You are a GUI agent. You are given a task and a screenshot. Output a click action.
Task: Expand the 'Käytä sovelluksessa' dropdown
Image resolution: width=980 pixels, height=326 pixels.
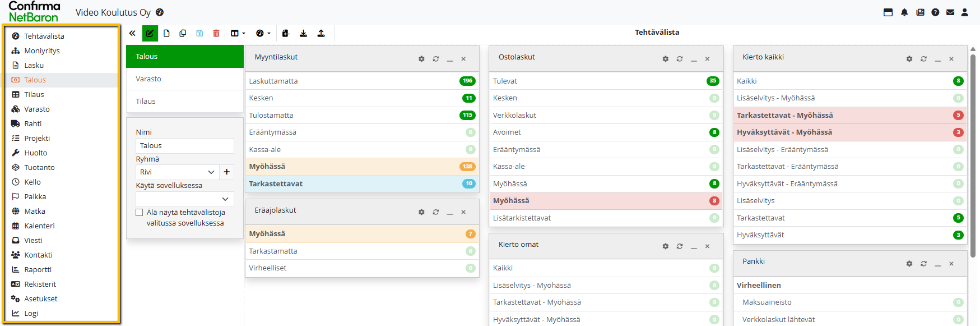(184, 199)
